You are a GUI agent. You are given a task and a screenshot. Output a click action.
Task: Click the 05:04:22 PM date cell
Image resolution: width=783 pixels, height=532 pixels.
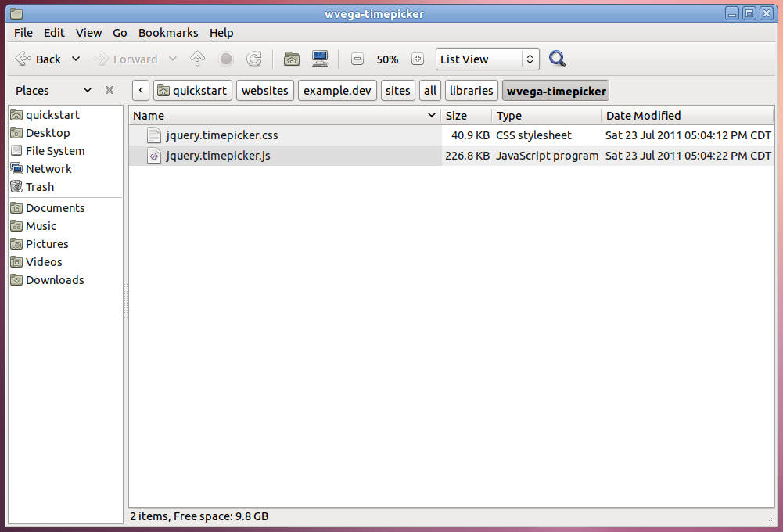pyautogui.click(x=688, y=156)
